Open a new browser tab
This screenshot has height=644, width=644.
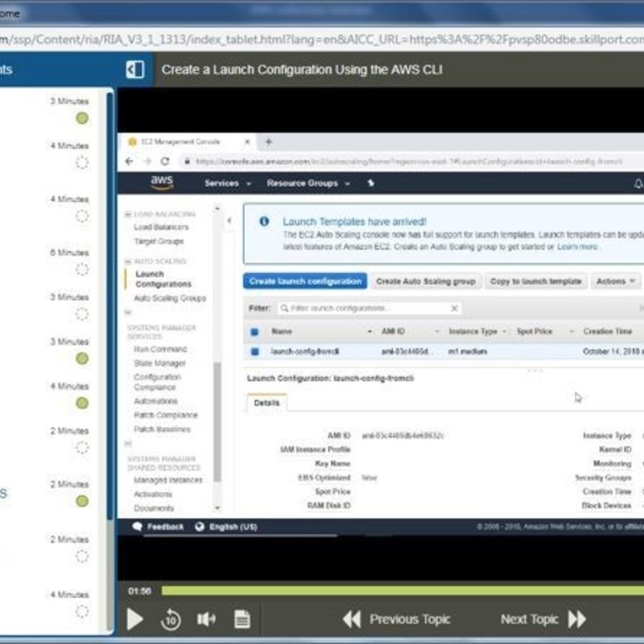(269, 142)
